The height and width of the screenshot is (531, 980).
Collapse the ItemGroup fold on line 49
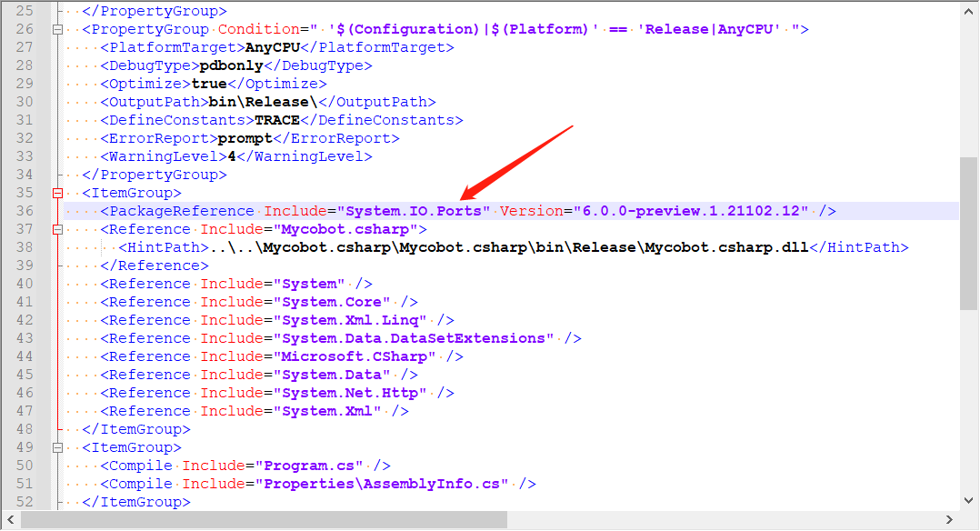(57, 448)
